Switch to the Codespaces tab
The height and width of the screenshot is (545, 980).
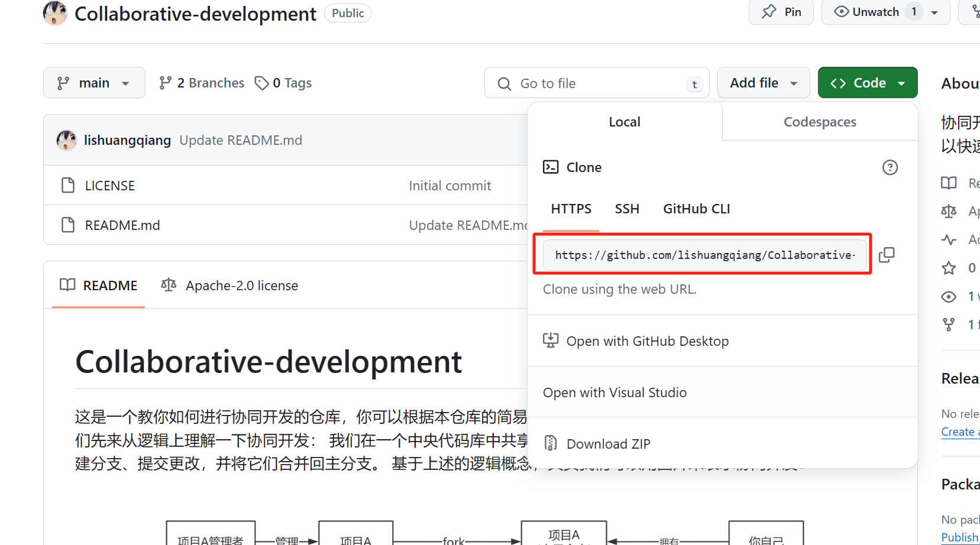pos(819,122)
